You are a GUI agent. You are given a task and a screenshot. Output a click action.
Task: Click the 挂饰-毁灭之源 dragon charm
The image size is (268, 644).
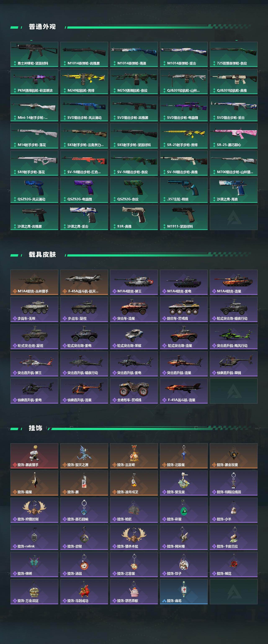pos(84,456)
